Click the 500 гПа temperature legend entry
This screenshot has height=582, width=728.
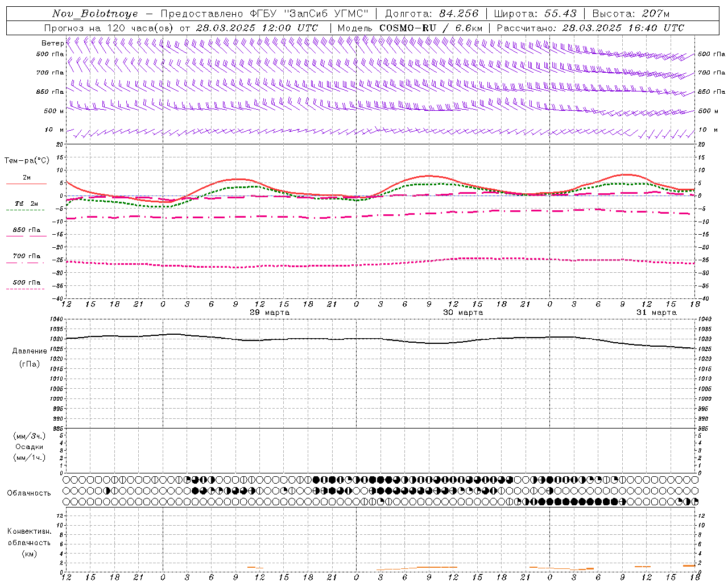[x=26, y=282]
